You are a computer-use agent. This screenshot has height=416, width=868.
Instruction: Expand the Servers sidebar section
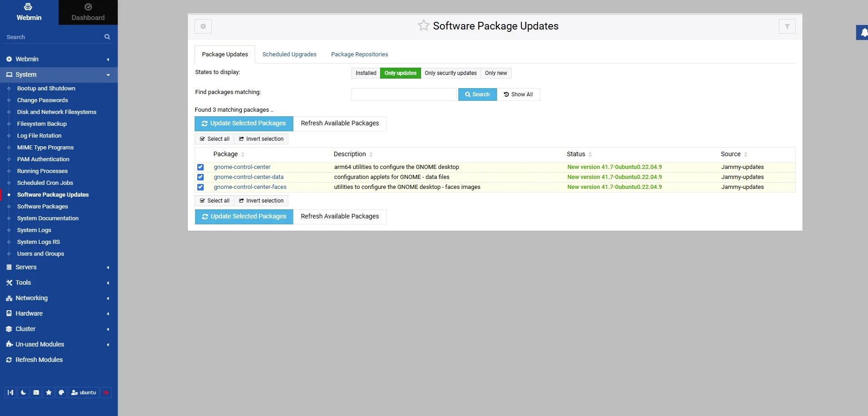tap(59, 267)
